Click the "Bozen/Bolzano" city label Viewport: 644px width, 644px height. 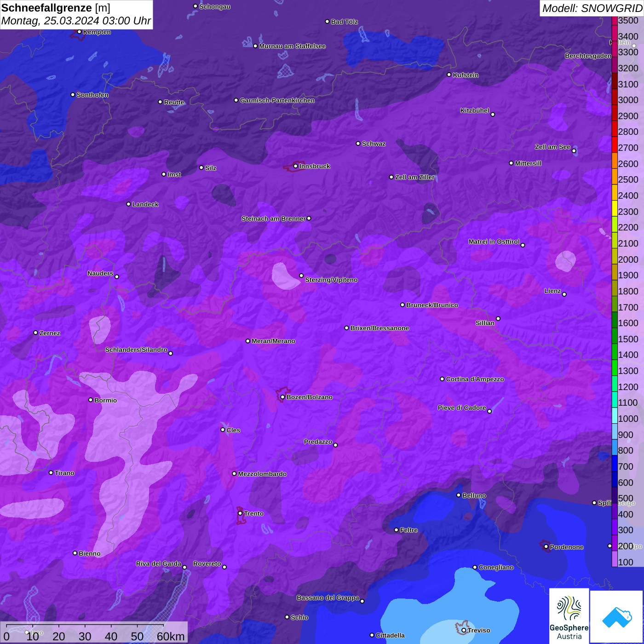310,397
